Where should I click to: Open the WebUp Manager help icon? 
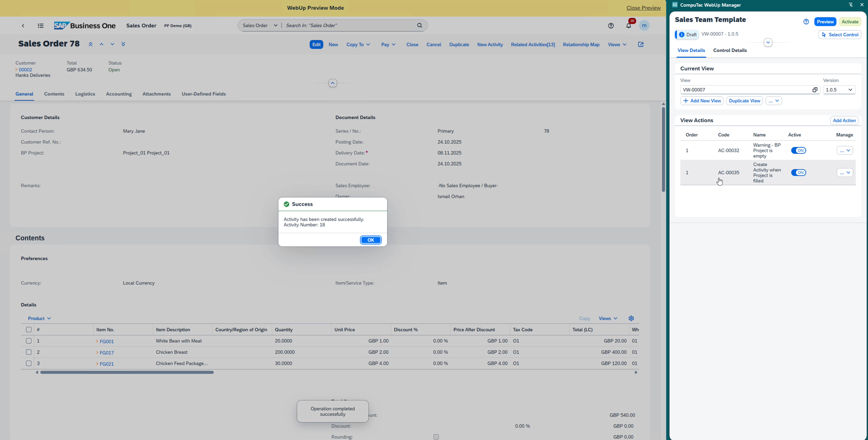tap(806, 22)
